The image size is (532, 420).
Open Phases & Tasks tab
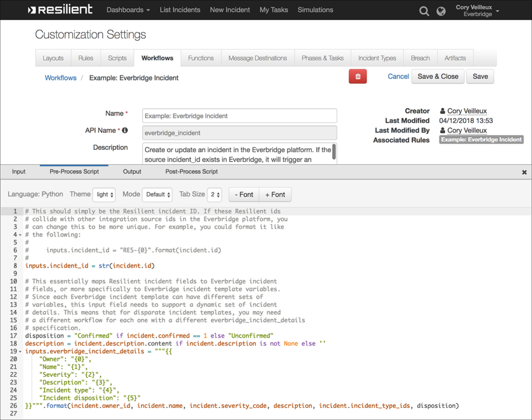[x=322, y=58]
